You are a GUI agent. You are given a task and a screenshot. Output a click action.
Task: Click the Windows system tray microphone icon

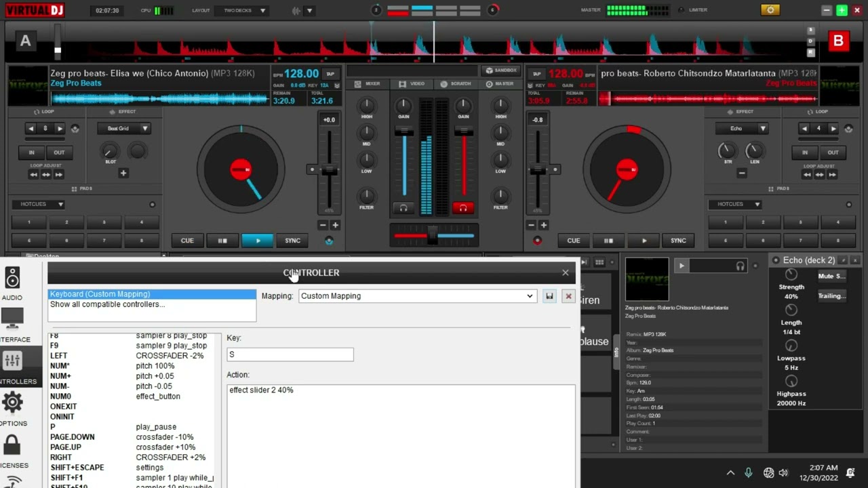tap(749, 472)
